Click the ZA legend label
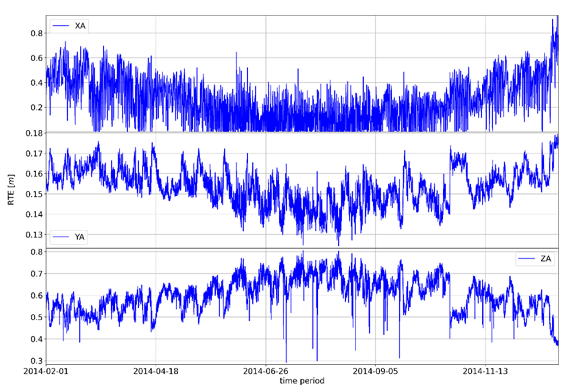This screenshot has width=564, height=392. [x=546, y=259]
